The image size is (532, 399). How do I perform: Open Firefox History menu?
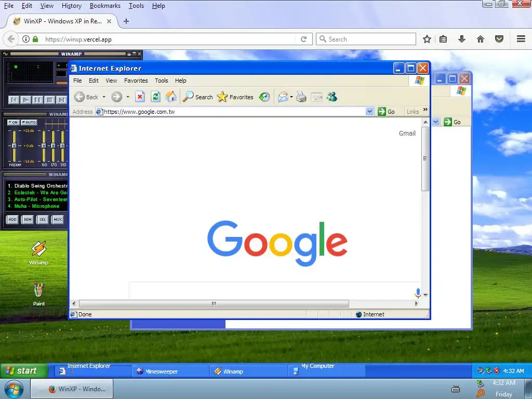point(72,6)
